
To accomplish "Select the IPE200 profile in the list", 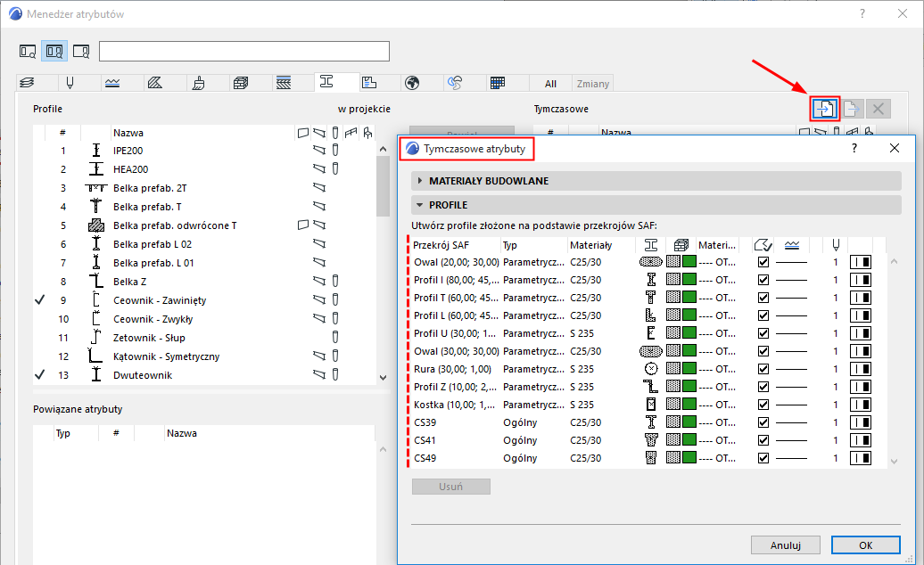I will 128,151.
